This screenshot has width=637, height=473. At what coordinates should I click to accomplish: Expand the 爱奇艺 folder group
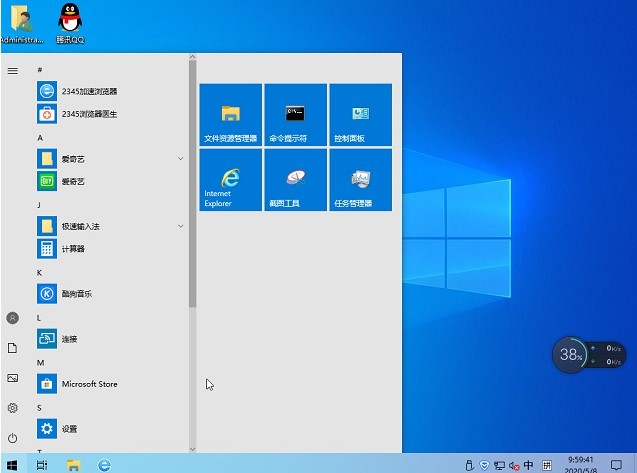tap(180, 159)
